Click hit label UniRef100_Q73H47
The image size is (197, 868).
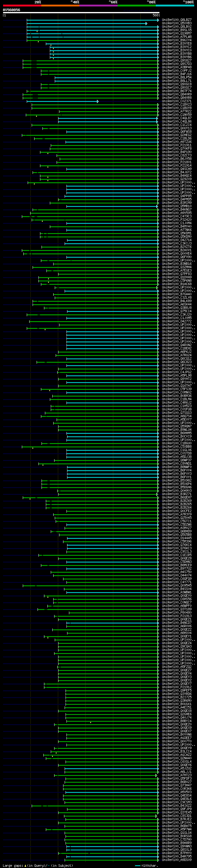(x=176, y=785)
